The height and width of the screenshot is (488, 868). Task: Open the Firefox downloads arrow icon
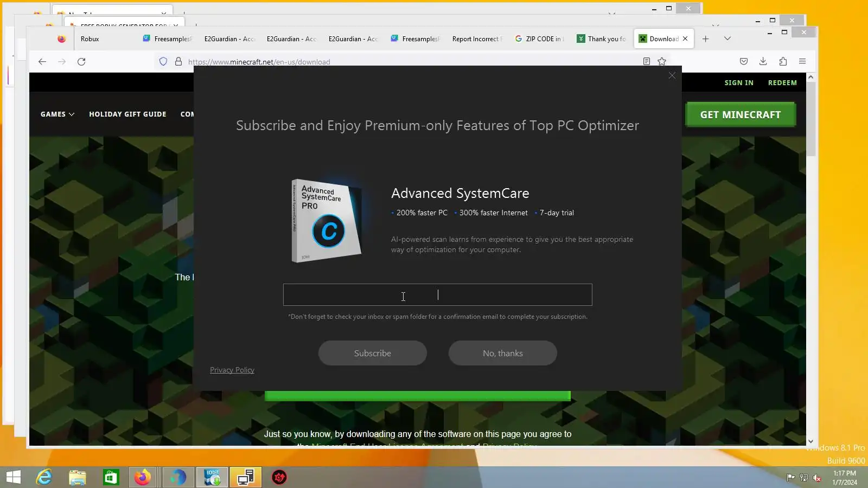[x=763, y=61]
